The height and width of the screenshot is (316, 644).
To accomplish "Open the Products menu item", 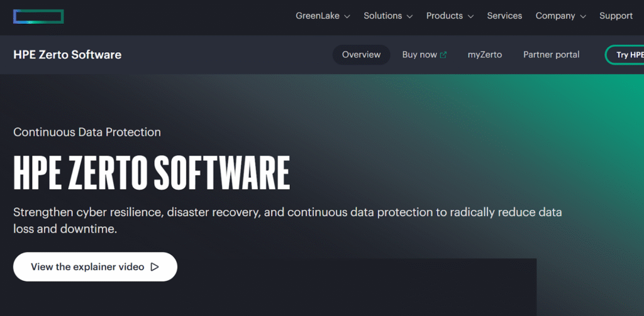I will click(x=444, y=16).
